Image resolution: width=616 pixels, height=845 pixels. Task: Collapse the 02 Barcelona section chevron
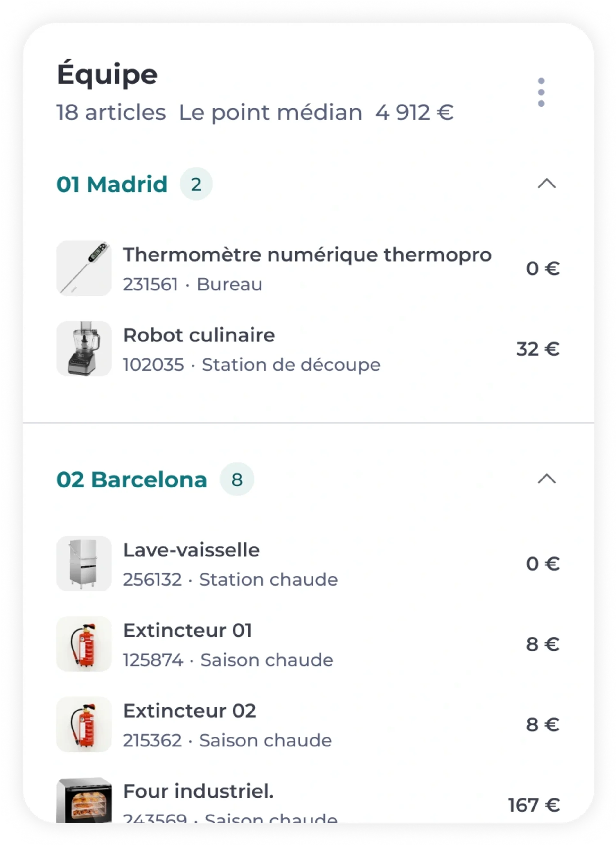[547, 479]
